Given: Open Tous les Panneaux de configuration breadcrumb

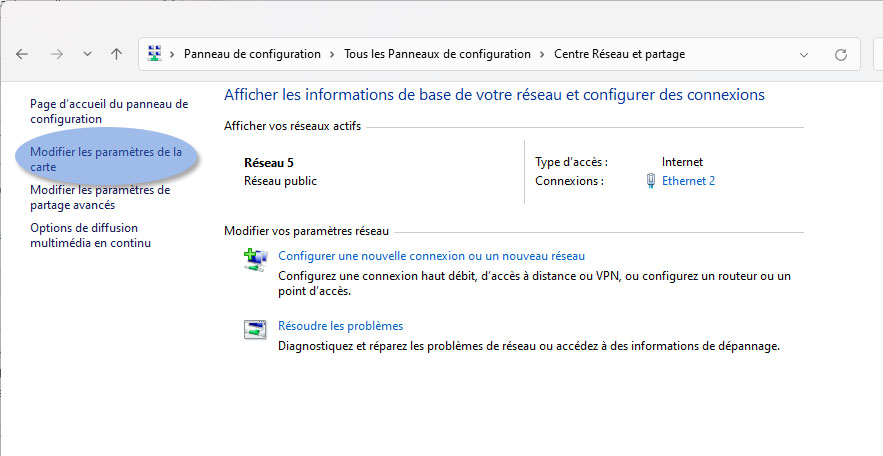Looking at the screenshot, I should (x=437, y=54).
